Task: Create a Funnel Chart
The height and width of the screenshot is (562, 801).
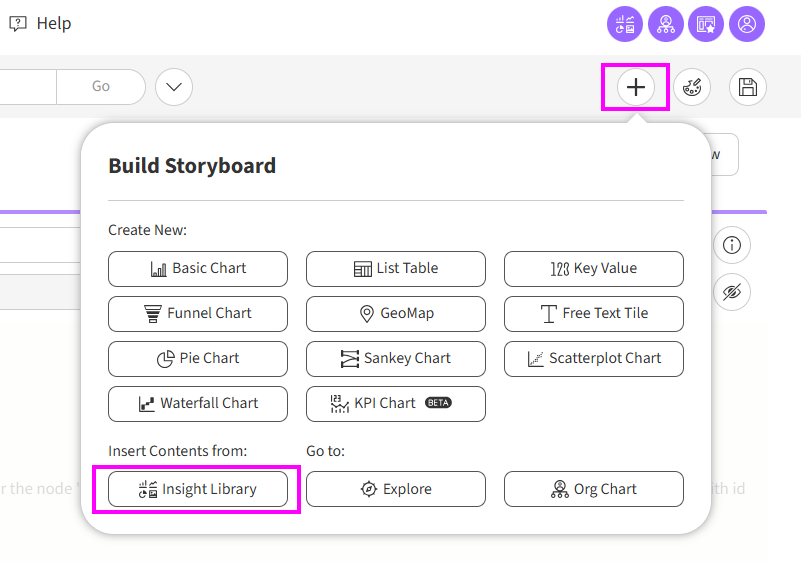Action: (x=198, y=313)
